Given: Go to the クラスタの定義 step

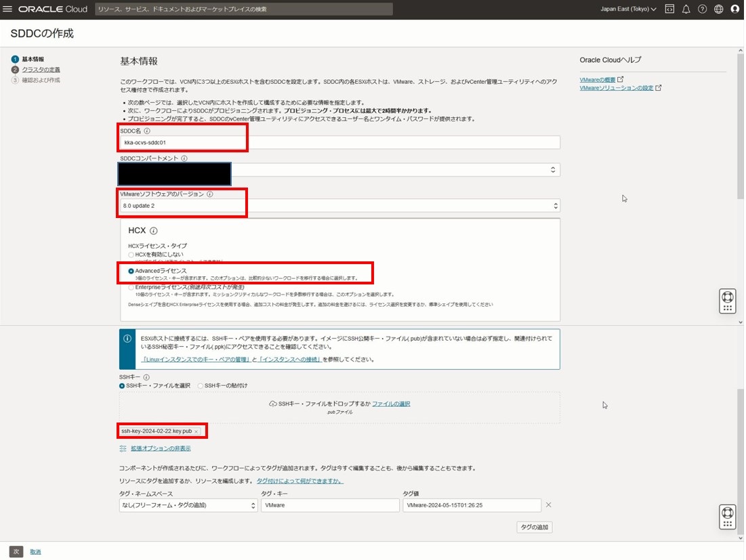Looking at the screenshot, I should [x=41, y=70].
